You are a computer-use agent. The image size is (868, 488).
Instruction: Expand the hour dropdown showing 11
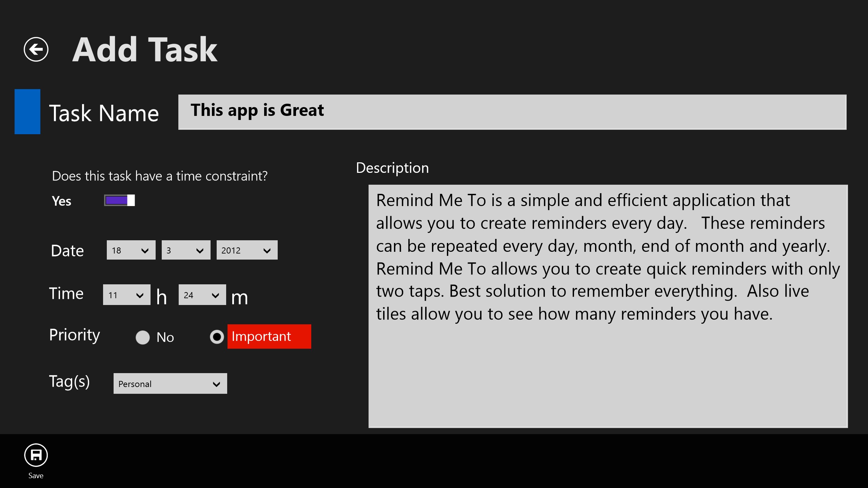tap(126, 295)
